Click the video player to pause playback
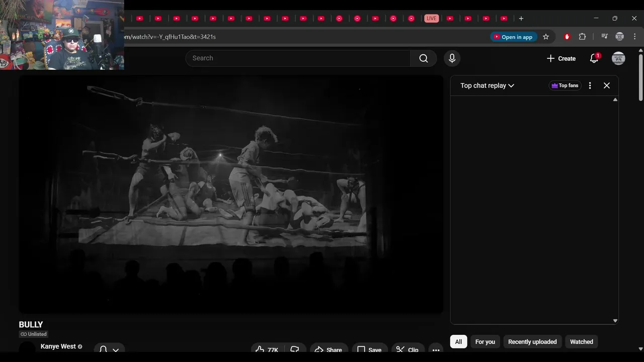Screen dimensions: 644x362 (x=231, y=194)
